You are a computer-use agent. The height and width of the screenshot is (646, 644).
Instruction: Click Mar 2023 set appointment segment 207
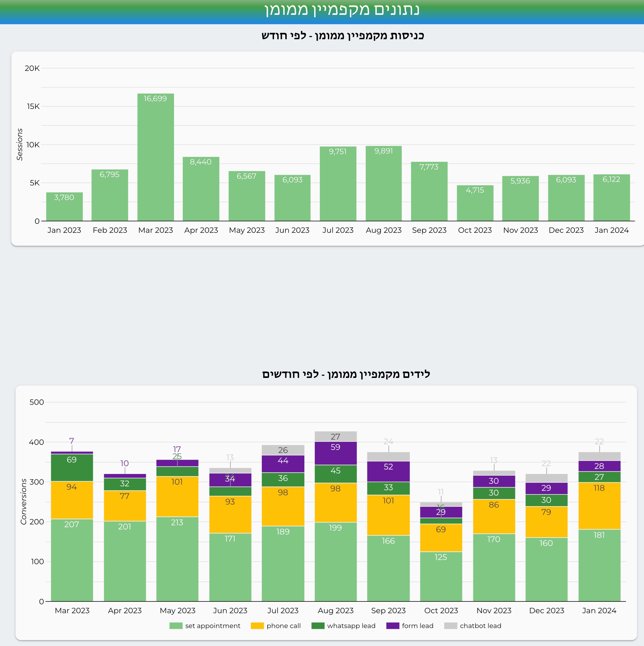tap(72, 560)
